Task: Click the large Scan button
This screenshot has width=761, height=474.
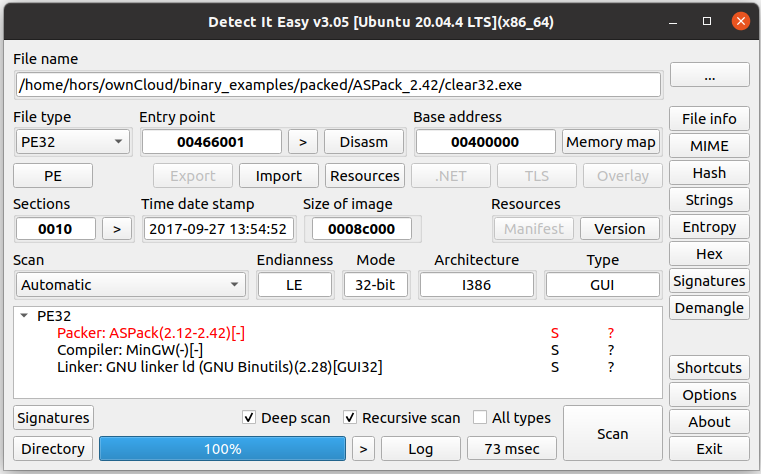Action: (612, 433)
